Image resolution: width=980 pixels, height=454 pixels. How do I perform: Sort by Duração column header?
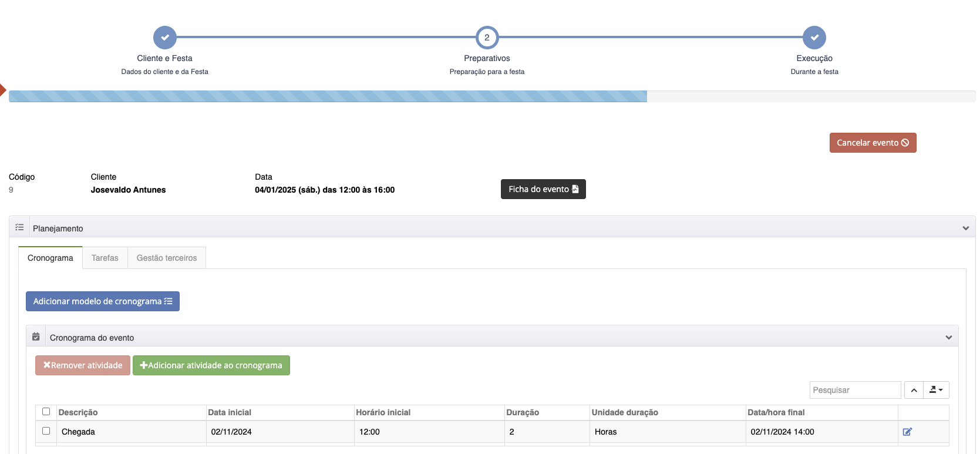click(547, 412)
